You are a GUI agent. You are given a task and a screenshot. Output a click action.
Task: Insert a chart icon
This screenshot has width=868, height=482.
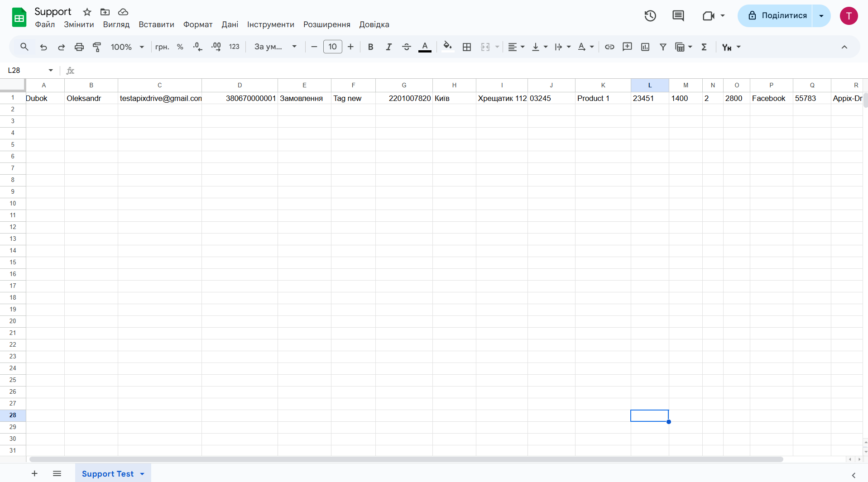(645, 47)
